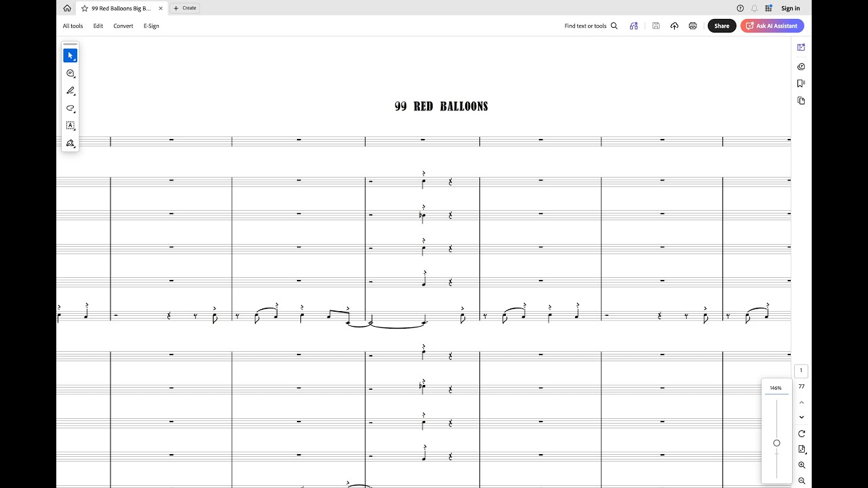868x488 pixels.
Task: Choose the Add text box tool
Action: 70,125
